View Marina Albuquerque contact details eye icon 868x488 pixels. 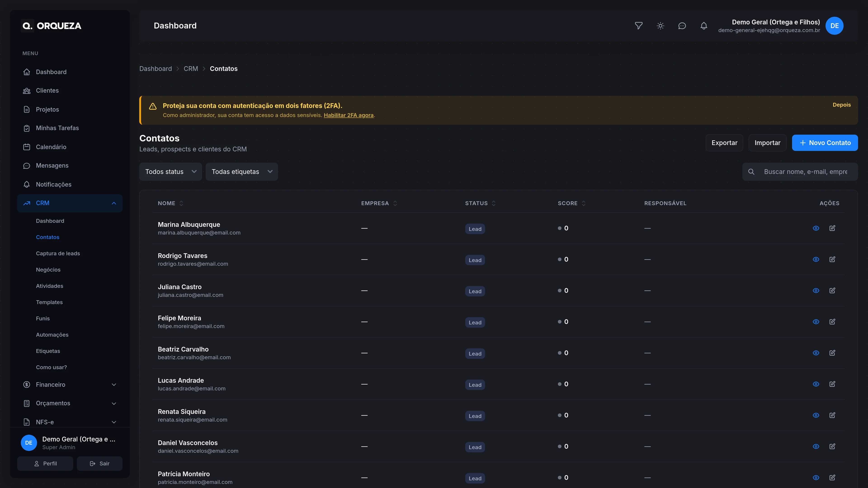tap(816, 228)
